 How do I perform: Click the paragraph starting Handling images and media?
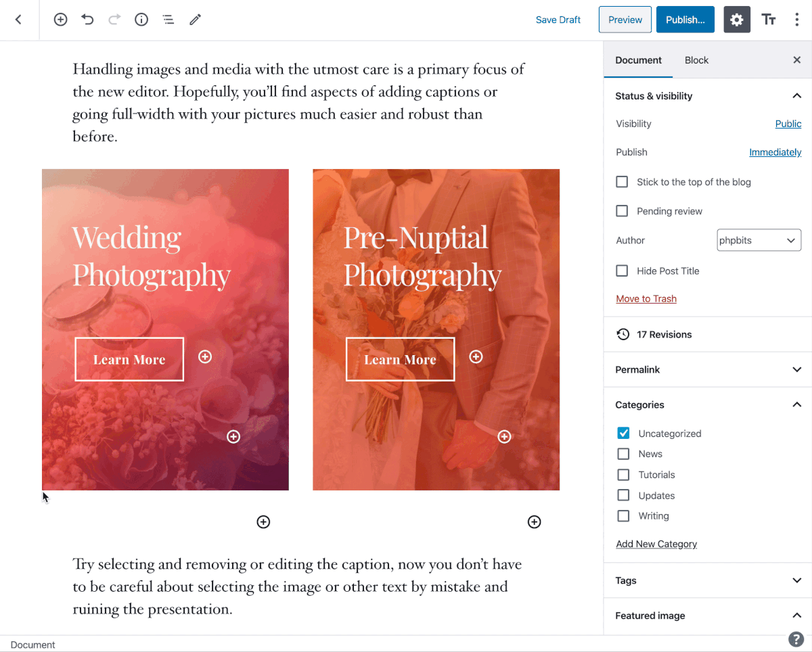[x=298, y=103]
